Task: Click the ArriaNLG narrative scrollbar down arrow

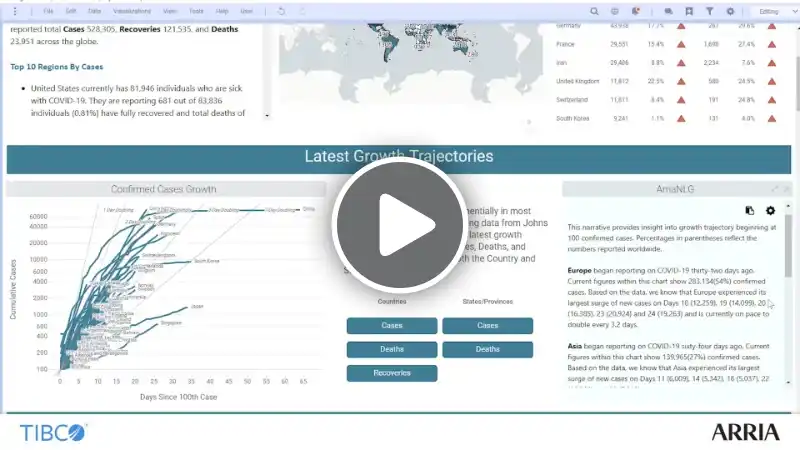Action: point(788,383)
